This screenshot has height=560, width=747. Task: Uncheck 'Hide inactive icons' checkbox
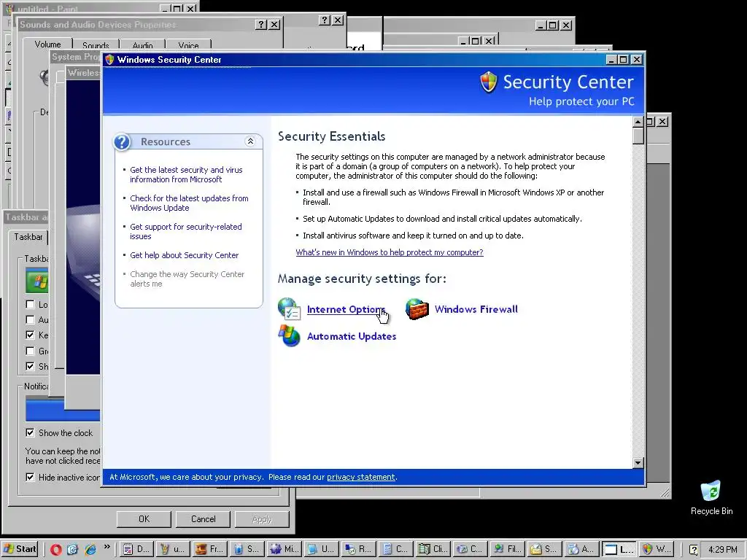tap(30, 477)
